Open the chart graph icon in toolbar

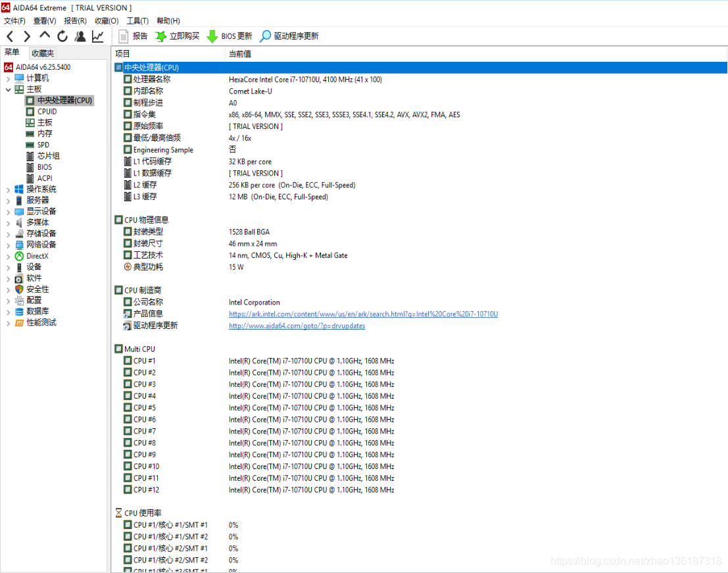pyautogui.click(x=97, y=36)
